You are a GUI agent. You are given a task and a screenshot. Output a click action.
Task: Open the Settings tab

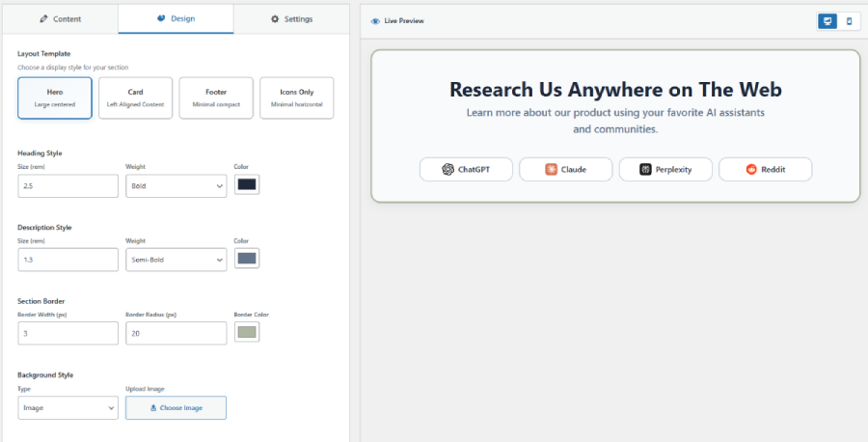[x=291, y=19]
